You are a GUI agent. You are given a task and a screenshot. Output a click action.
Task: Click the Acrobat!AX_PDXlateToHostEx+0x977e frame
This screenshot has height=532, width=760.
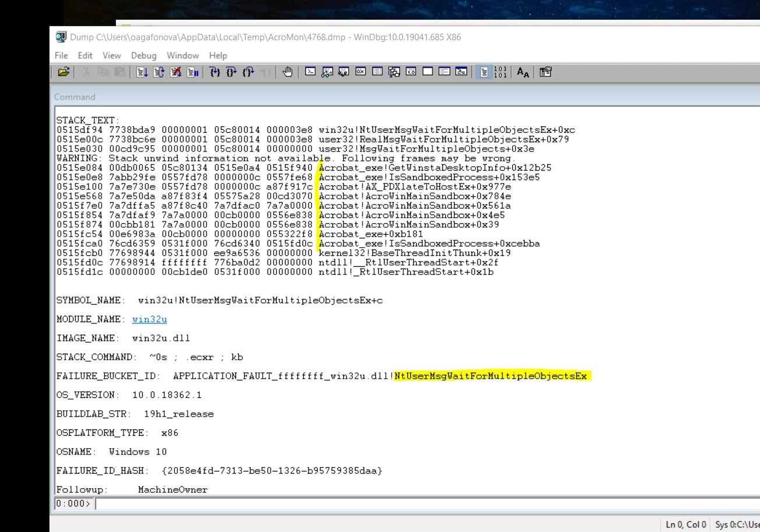[x=415, y=186]
